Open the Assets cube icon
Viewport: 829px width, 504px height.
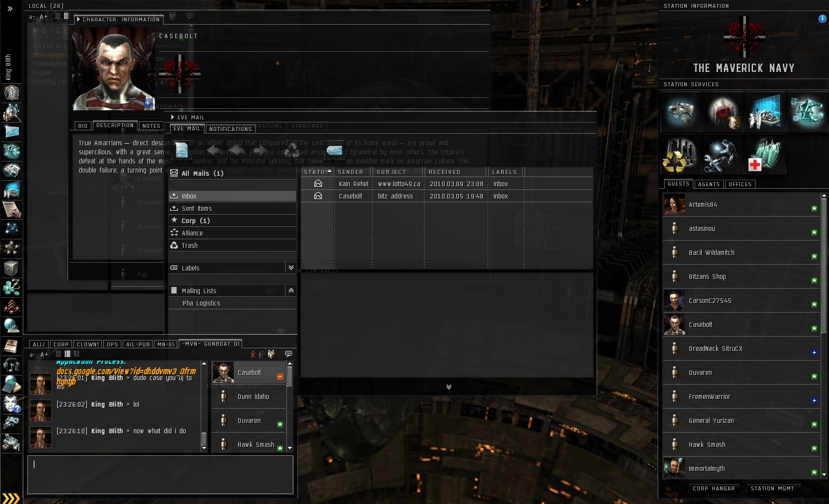pos(11,268)
